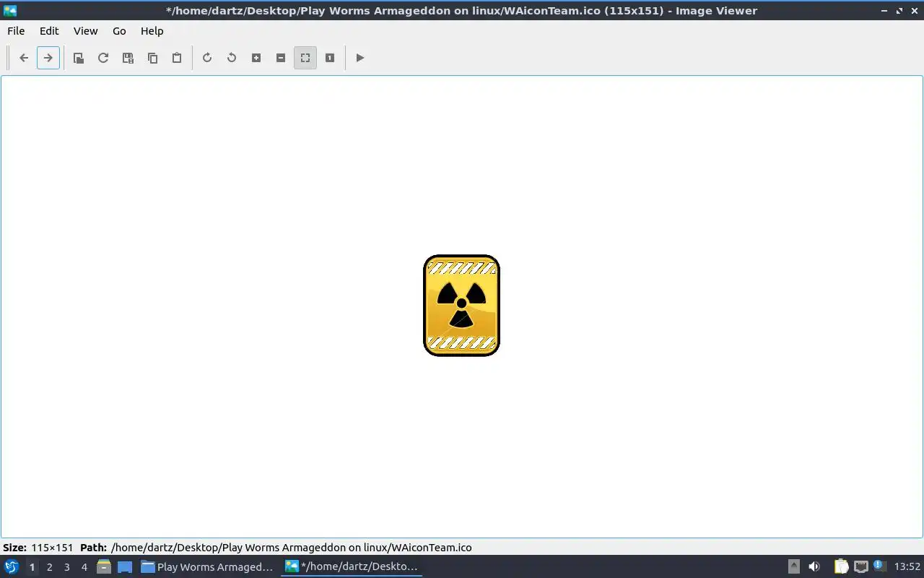
Task: Open the update notifier tray icon
Action: point(880,566)
